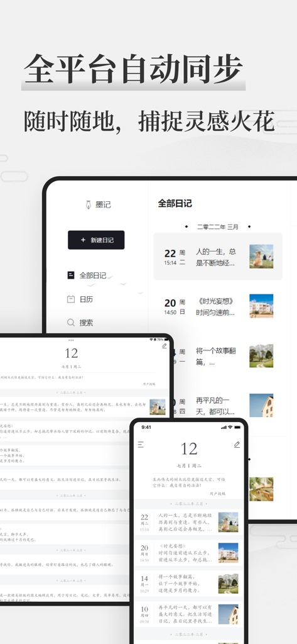Image resolution: width=297 pixels, height=644 pixels.
Task: Click white building thumbnail in desktop list
Action: coord(261,306)
